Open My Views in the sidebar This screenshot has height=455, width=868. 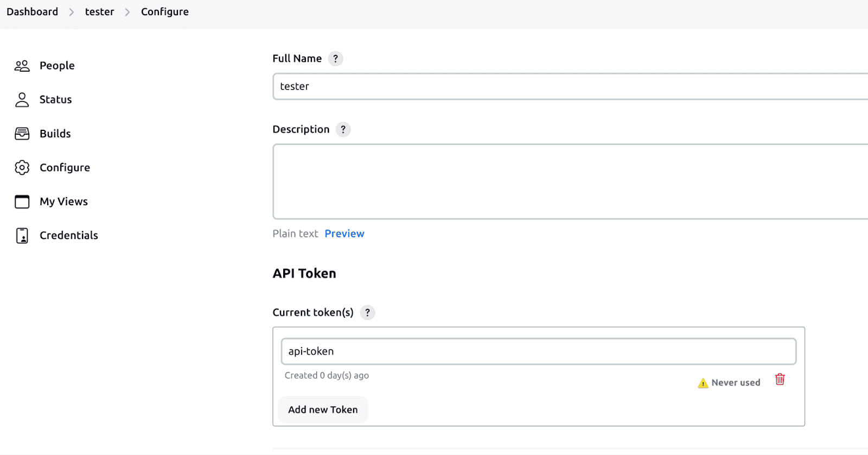tap(63, 201)
